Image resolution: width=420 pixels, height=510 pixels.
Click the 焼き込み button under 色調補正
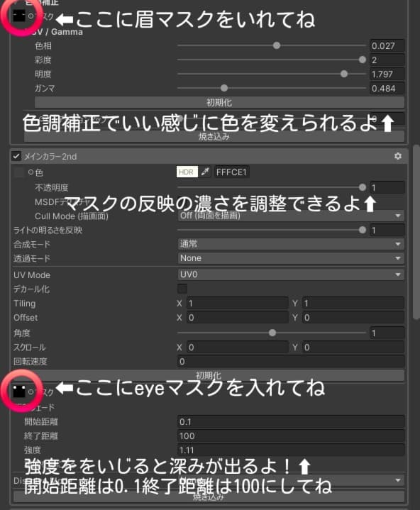pos(214,136)
